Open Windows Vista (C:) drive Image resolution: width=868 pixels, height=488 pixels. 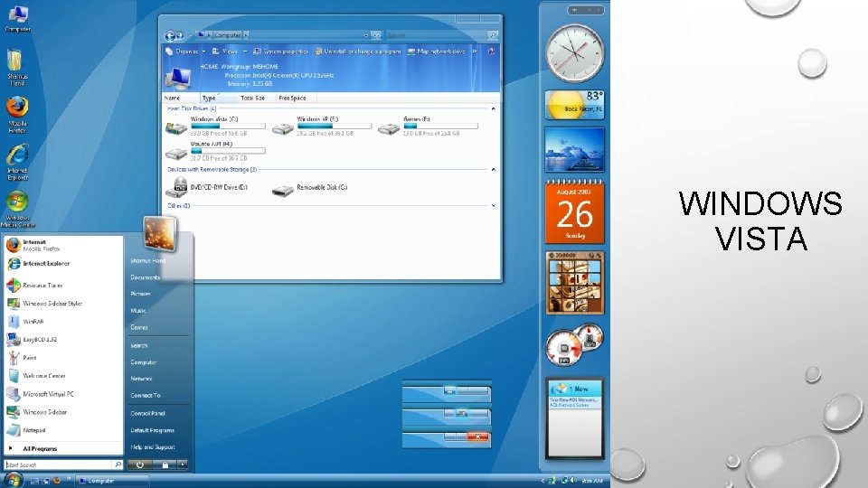(x=215, y=127)
